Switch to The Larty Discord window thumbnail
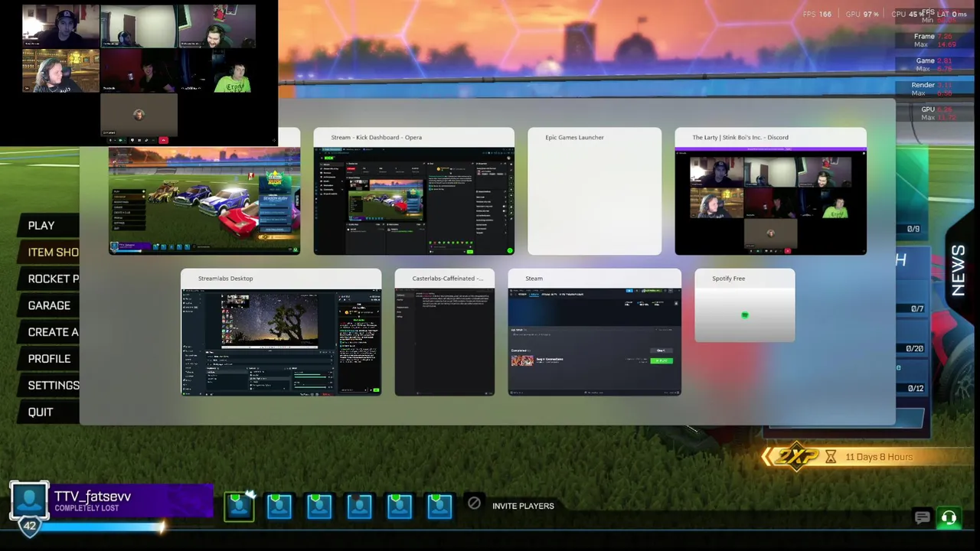 point(770,191)
